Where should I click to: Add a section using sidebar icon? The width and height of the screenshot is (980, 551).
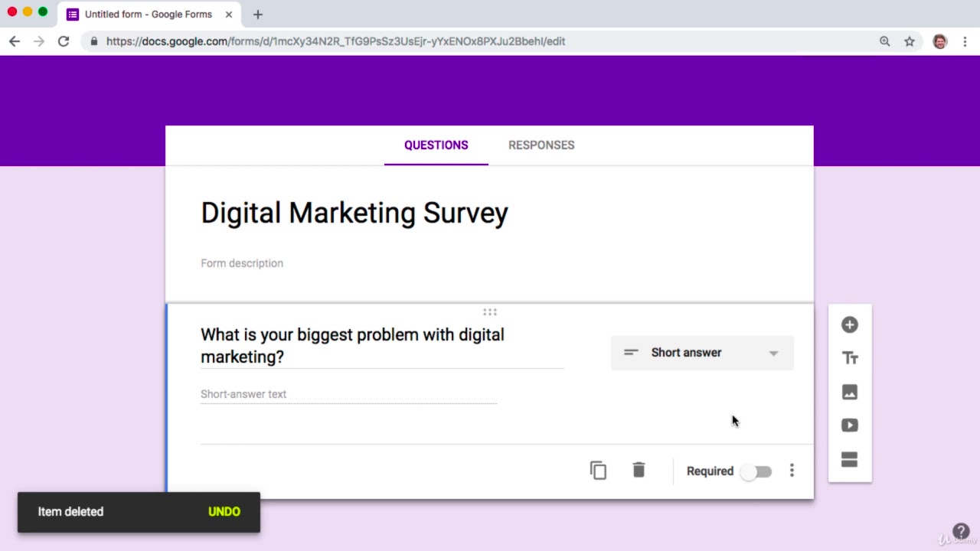click(x=849, y=459)
